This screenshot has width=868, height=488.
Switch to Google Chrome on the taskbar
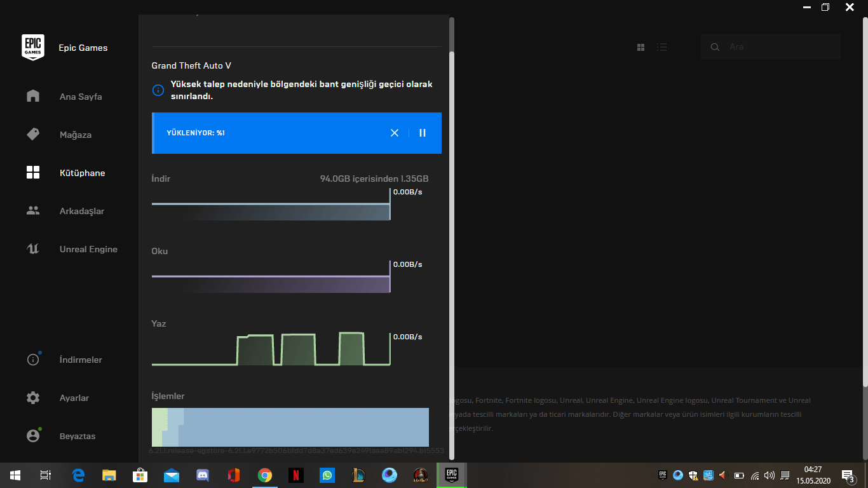click(x=265, y=475)
